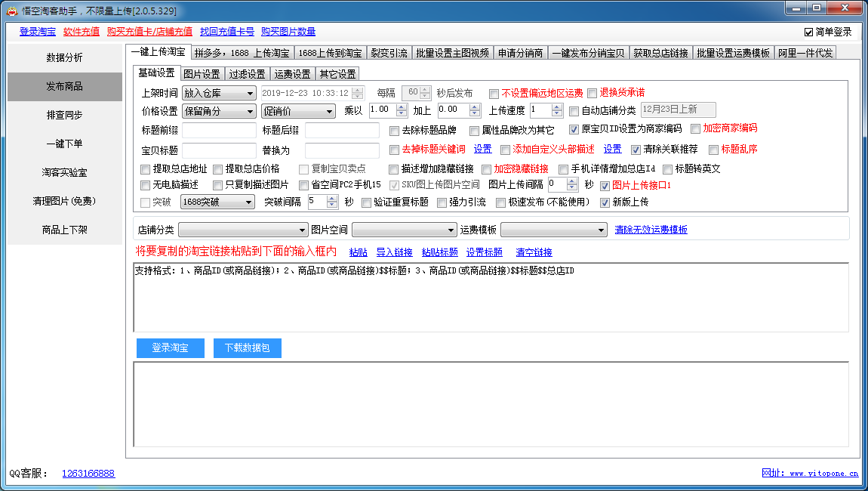Click the 下载数据包 button
Screen dimensions: 868x491
(248, 348)
